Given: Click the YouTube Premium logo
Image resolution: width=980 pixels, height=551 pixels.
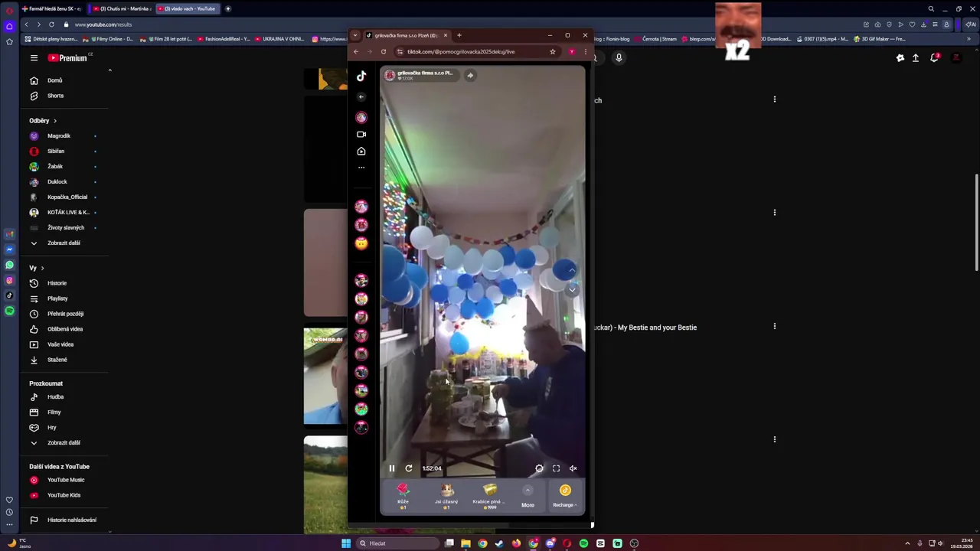Looking at the screenshot, I should pos(67,58).
